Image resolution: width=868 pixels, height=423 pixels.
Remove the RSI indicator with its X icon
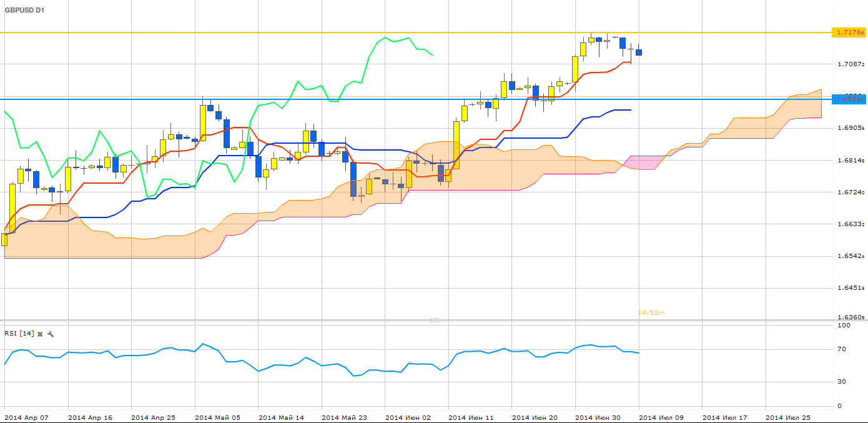(x=40, y=334)
